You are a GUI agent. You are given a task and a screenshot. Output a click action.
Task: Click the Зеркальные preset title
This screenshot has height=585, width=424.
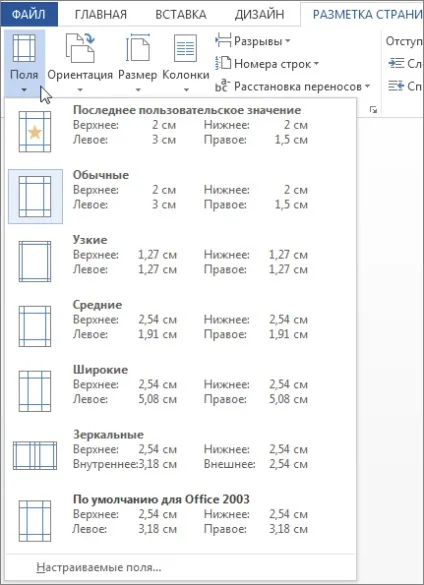coord(108,434)
